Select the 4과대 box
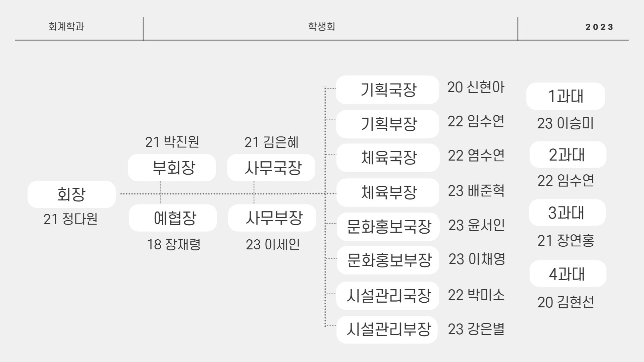This screenshot has width=644, height=362. point(568,274)
